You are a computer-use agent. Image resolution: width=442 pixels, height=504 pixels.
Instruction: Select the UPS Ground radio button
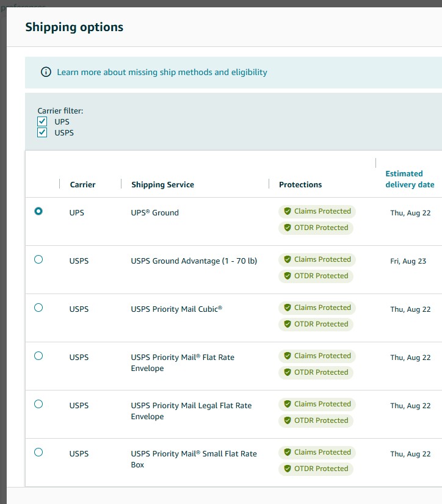(x=38, y=211)
